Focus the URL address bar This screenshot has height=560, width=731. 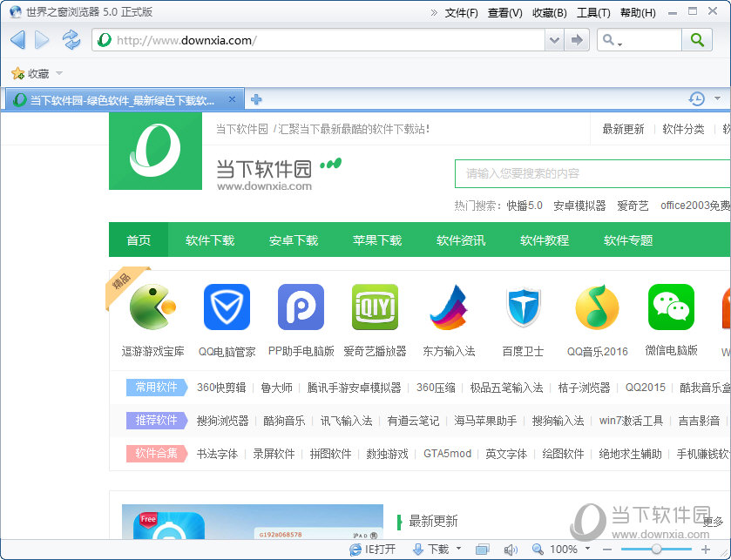pyautogui.click(x=318, y=40)
